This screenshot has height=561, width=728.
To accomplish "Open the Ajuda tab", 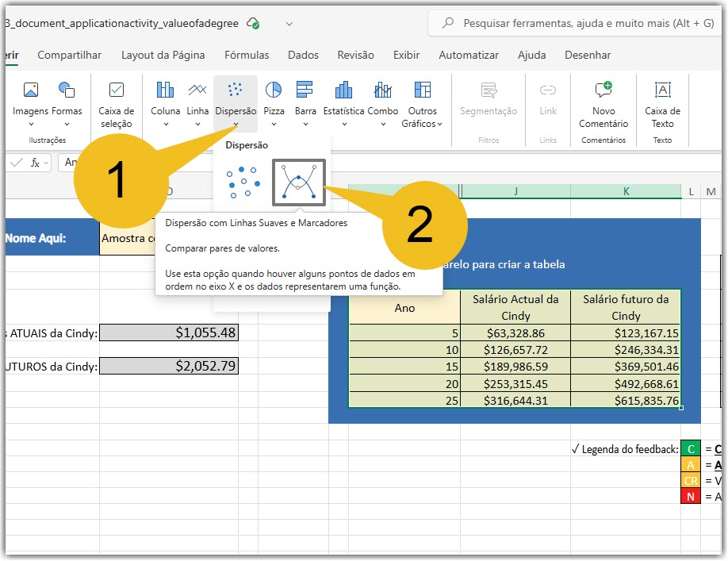I will (531, 56).
